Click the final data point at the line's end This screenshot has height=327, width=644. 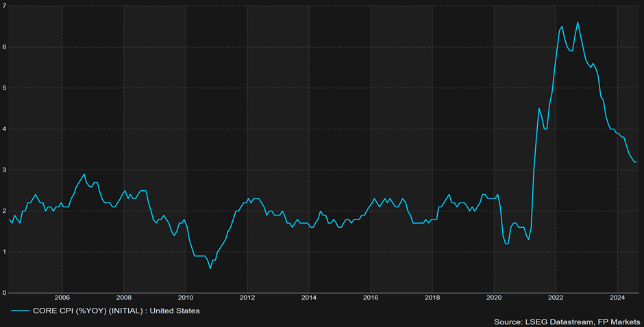tap(636, 161)
